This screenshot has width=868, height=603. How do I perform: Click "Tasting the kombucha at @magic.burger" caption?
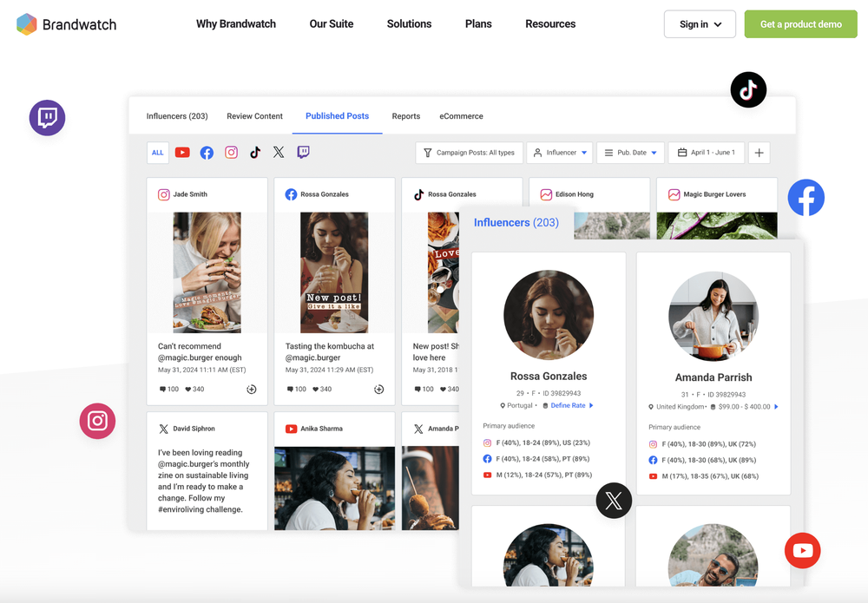click(x=330, y=352)
